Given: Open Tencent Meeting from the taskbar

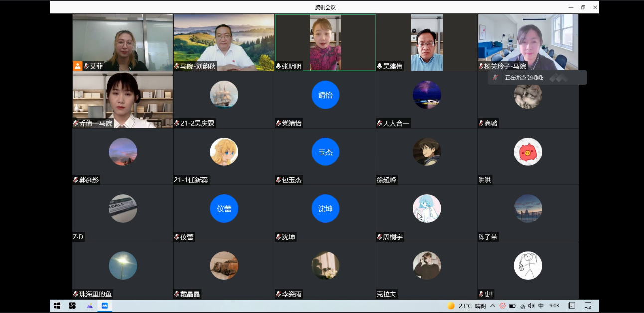Looking at the screenshot, I should (x=105, y=306).
